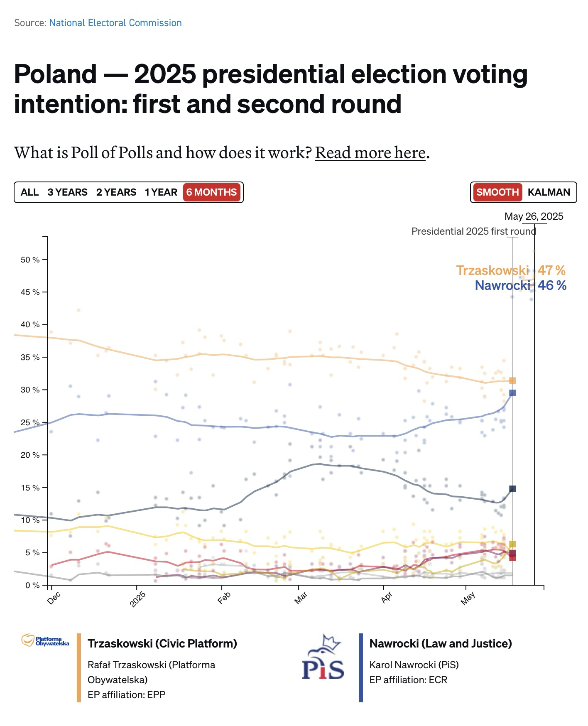Viewport: 588px width, 726px height.
Task: Click the Platforma Obywatelska logo icon
Action: 45,641
